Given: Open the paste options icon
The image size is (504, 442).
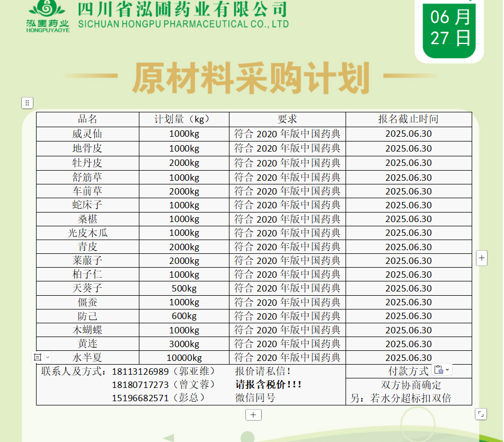Looking at the screenshot, I should point(438,370).
